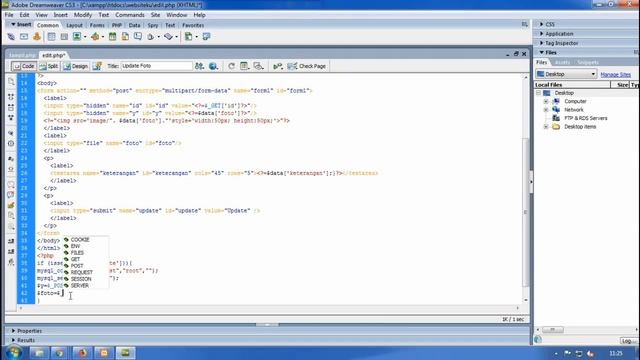Click the Templates insert icon

[188, 37]
